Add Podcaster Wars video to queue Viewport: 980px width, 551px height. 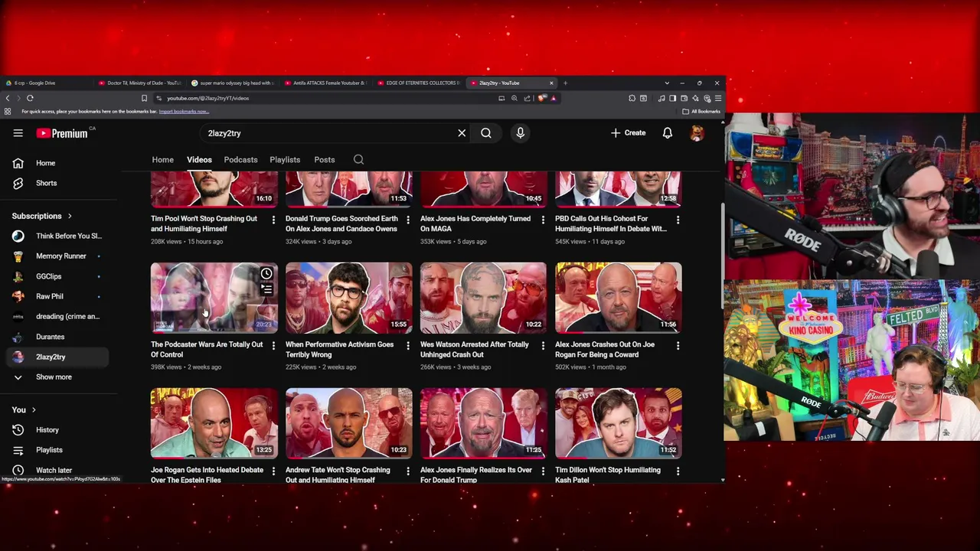pos(266,290)
